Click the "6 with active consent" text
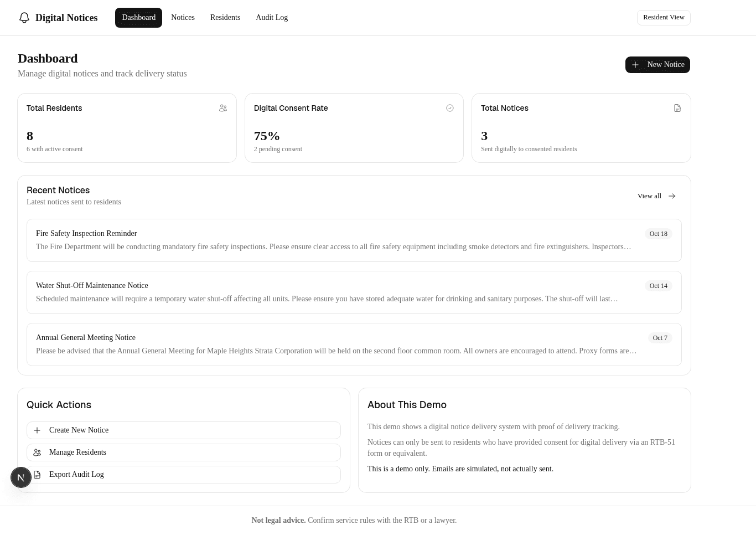The height and width of the screenshot is (535, 756). [x=55, y=149]
